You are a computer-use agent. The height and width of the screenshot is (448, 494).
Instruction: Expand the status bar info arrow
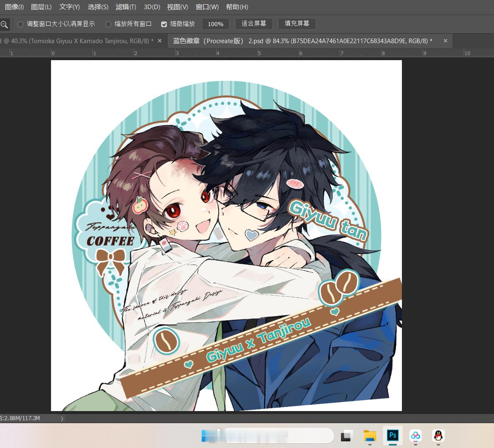(62, 419)
